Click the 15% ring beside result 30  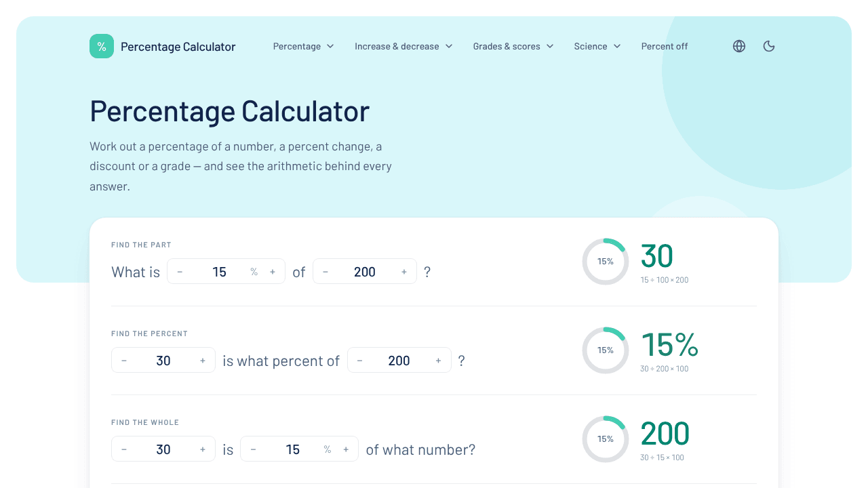(x=606, y=262)
